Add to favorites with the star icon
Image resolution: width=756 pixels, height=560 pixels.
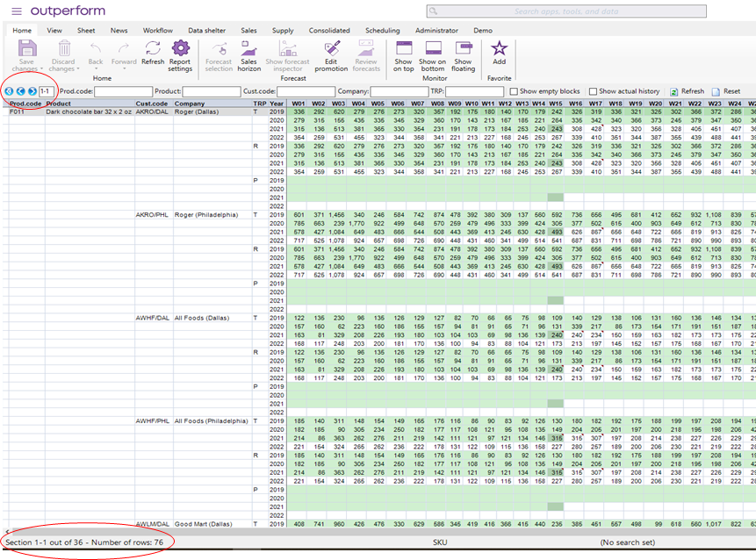pos(499,49)
